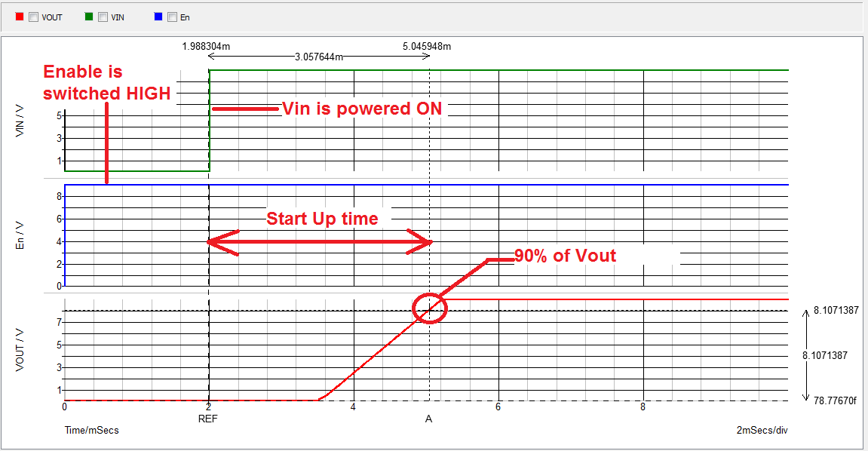
Task: Click the red circle marker on VOUT trace
Action: pyautogui.click(x=430, y=308)
